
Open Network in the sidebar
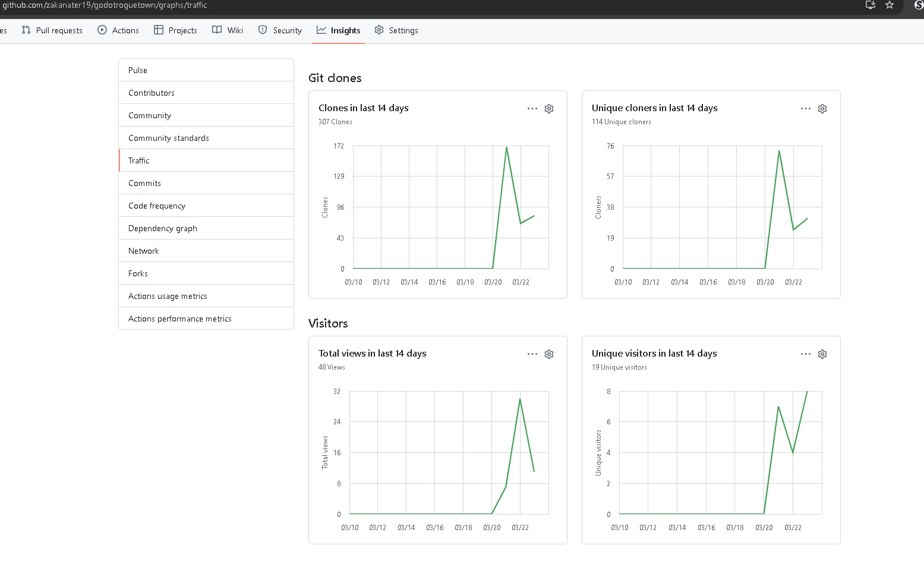pos(206,251)
